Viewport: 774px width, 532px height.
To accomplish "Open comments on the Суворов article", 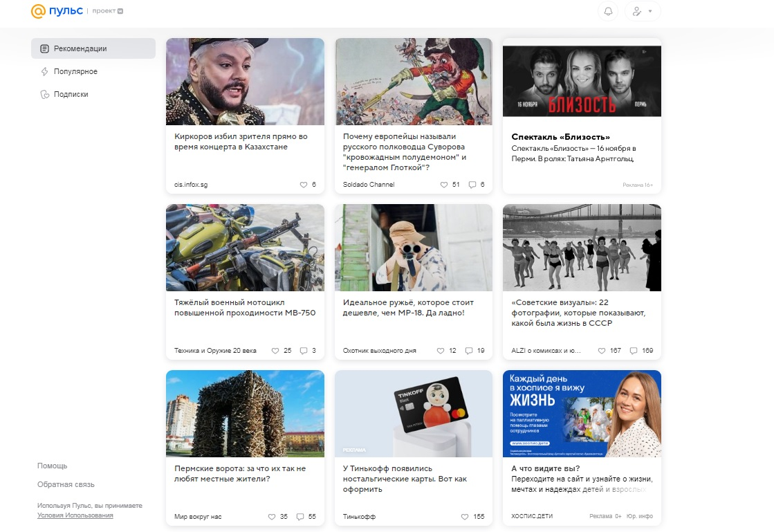I will pos(472,185).
